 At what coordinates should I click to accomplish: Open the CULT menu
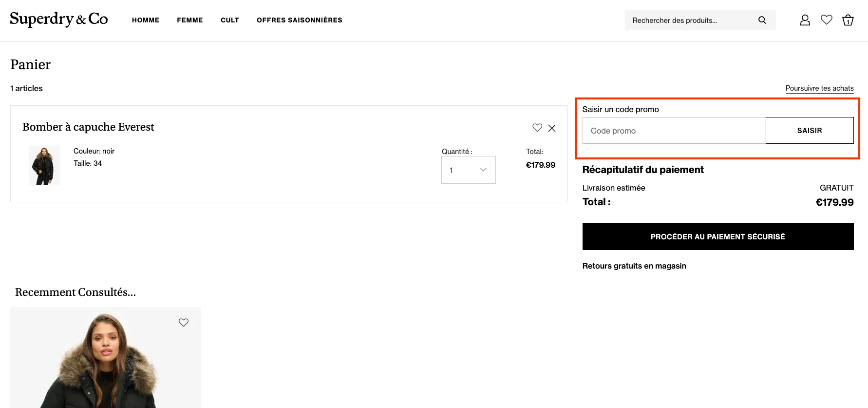(230, 20)
